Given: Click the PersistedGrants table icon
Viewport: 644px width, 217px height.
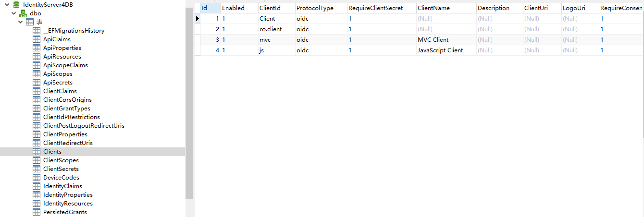Looking at the screenshot, I should click(37, 212).
